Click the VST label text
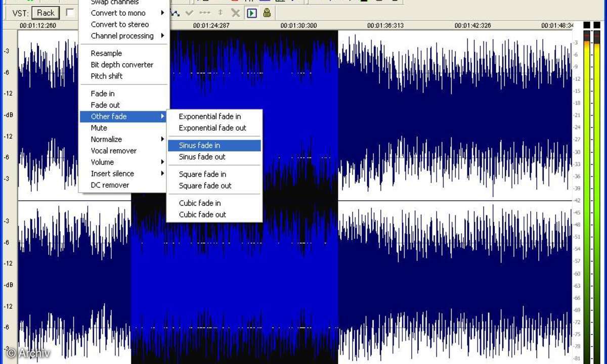The width and height of the screenshot is (607, 364). (x=20, y=13)
